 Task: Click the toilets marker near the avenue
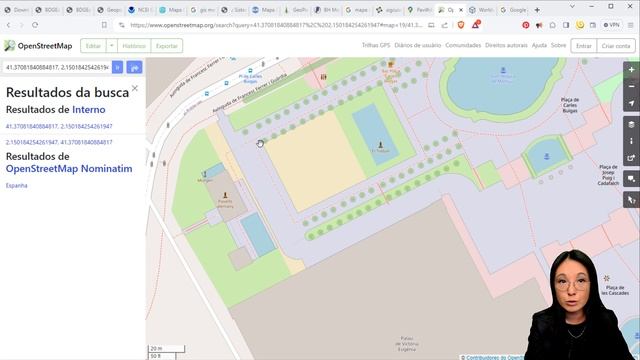[323, 77]
